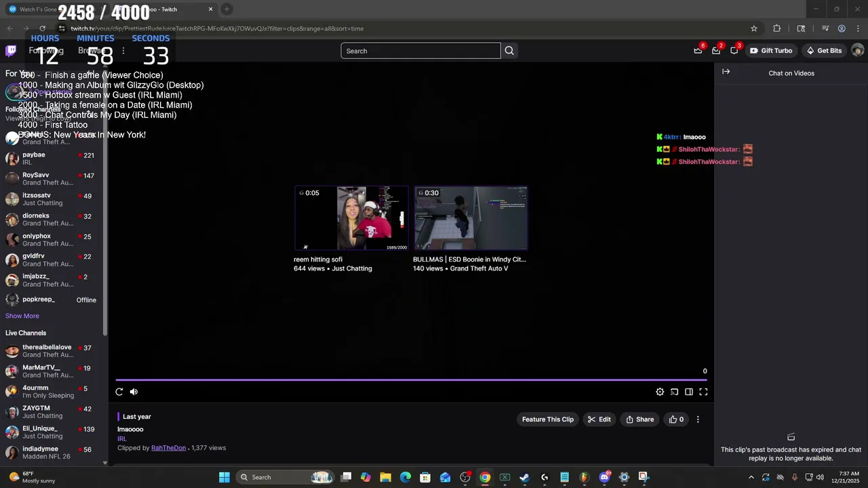This screenshot has height=488, width=868.
Task: Click the 'reem hitting sofi' clip title
Action: click(x=318, y=260)
